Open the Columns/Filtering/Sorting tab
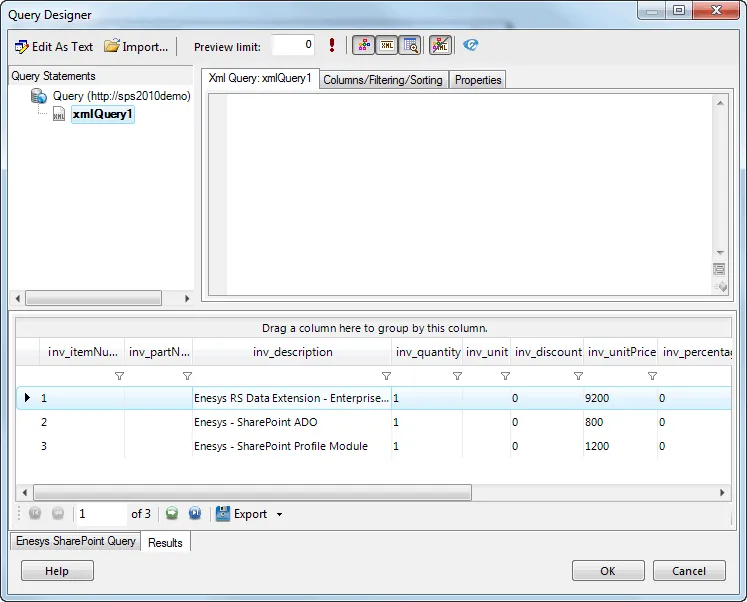The height and width of the screenshot is (602, 747). pyautogui.click(x=383, y=80)
